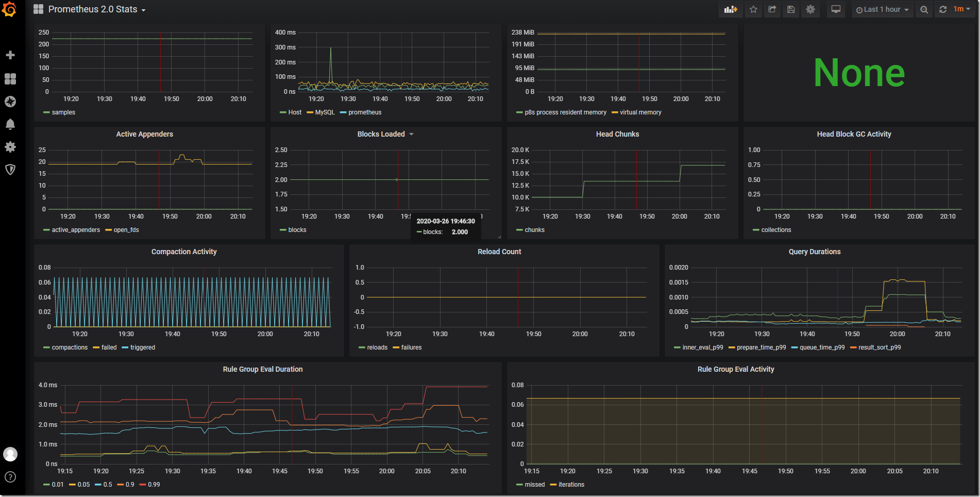Screen dimensions: 980x497
Task: Refresh the dashboard now
Action: coord(943,9)
